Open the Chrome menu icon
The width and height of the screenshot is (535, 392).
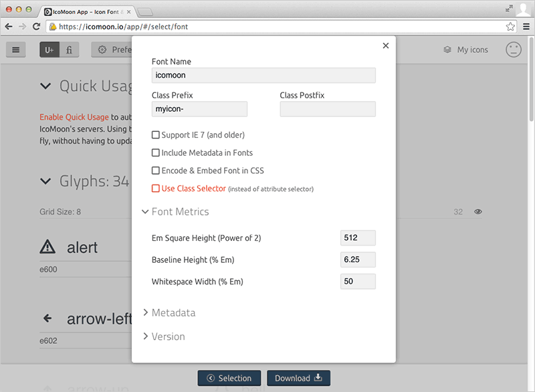click(526, 27)
